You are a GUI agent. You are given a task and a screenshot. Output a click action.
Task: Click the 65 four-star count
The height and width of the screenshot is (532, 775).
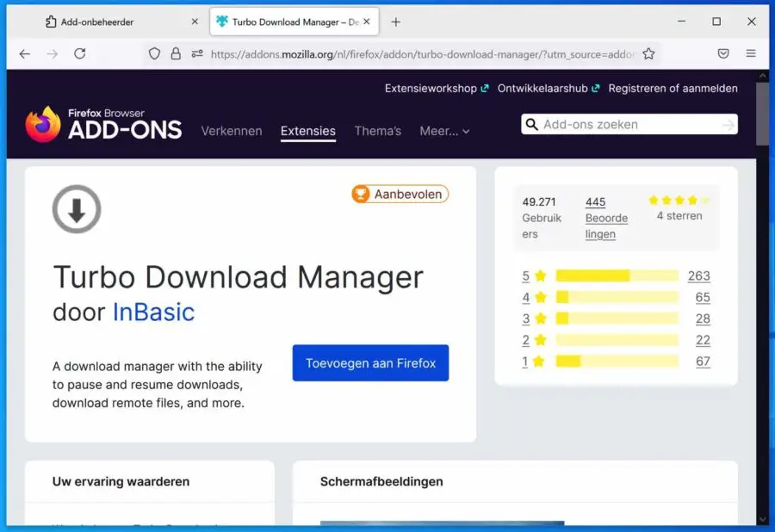pos(703,297)
